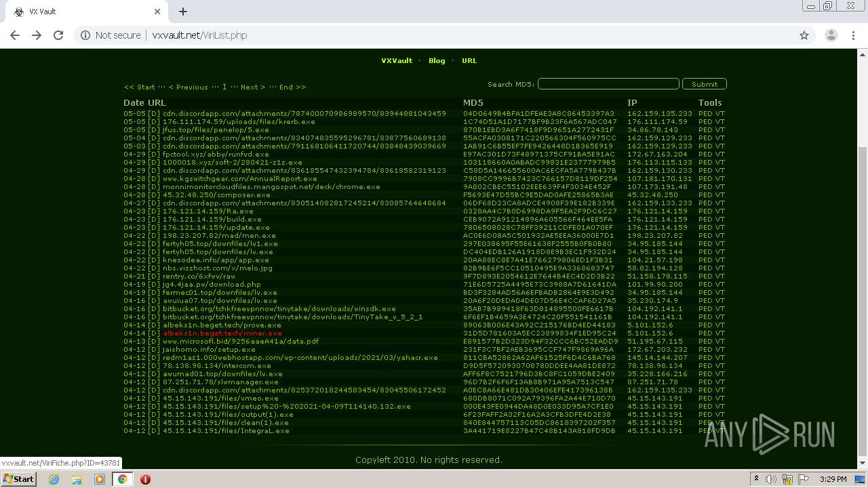Close the VX Vault tab
The image size is (868, 488).
pyautogui.click(x=157, y=12)
